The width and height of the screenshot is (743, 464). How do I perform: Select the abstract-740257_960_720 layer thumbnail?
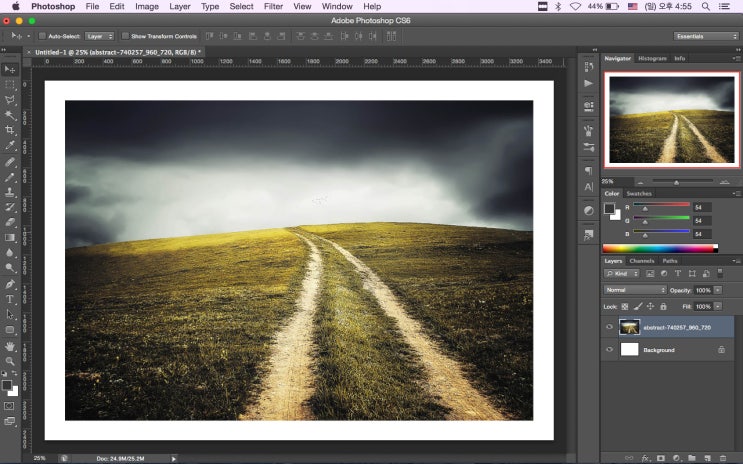point(630,326)
